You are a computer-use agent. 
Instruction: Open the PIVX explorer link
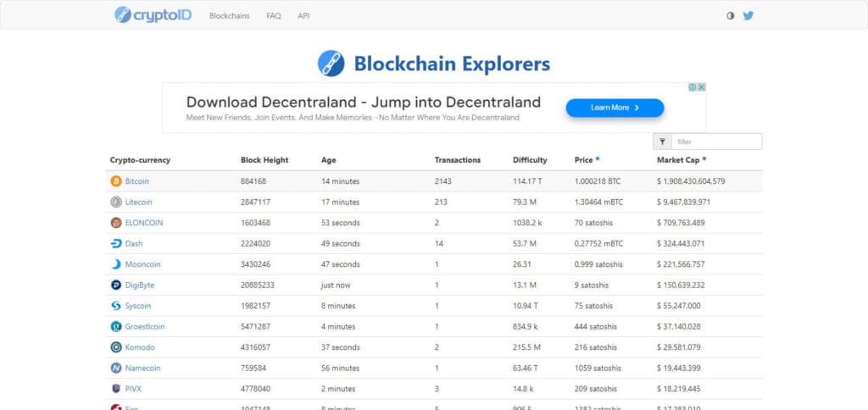(133, 389)
